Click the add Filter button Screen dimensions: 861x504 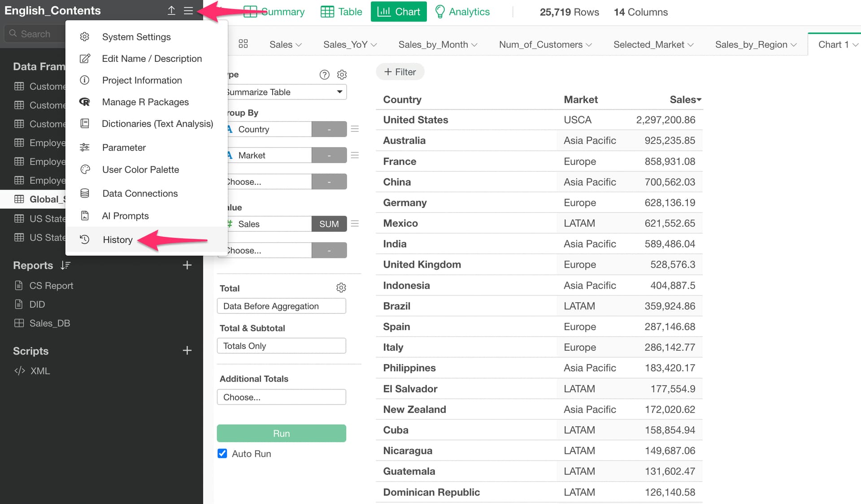(x=400, y=72)
